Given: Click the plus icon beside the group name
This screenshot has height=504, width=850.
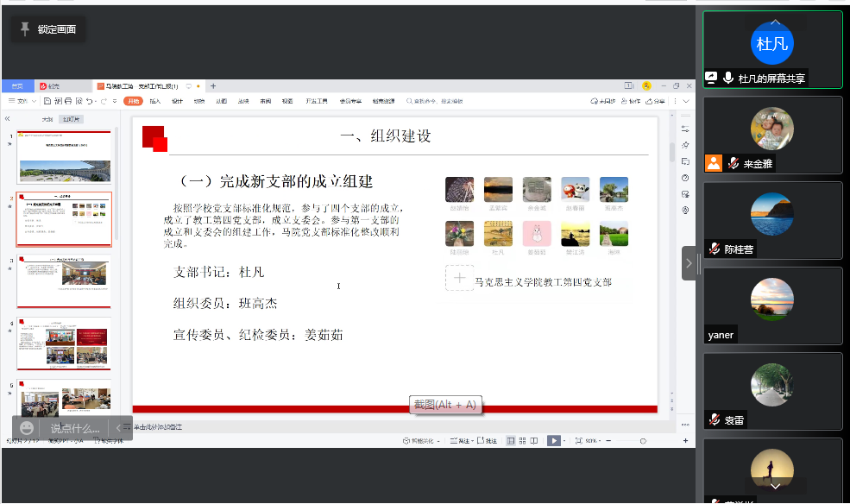Looking at the screenshot, I should [459, 278].
